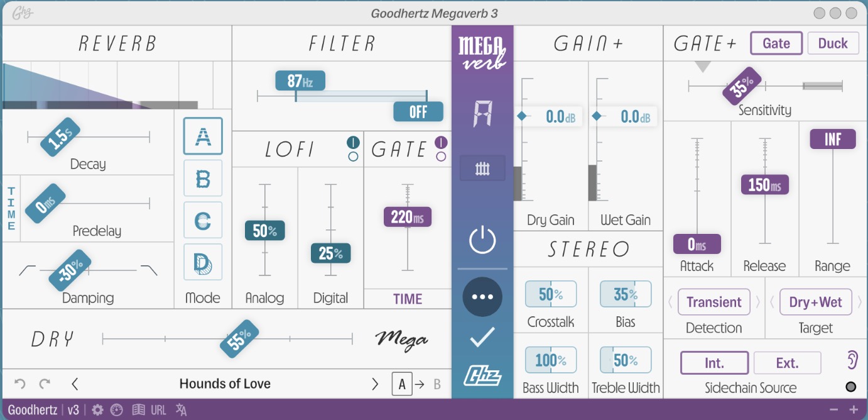The width and height of the screenshot is (868, 420).
Task: Click the v3 version label in bottom bar
Action: pos(73,410)
